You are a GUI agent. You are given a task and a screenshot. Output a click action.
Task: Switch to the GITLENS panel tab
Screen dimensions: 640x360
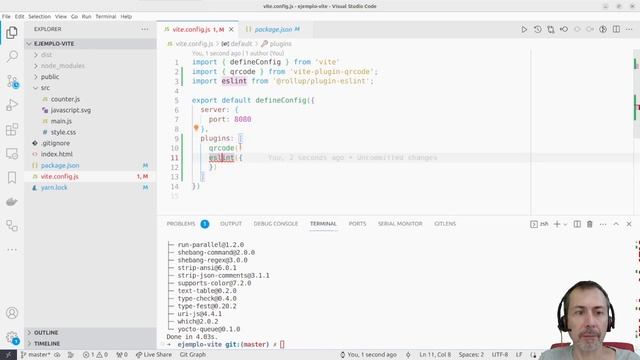pos(445,224)
